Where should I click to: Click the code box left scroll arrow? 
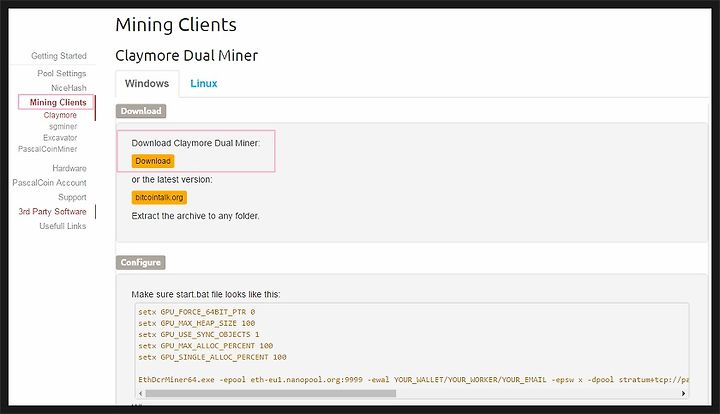[x=141, y=393]
